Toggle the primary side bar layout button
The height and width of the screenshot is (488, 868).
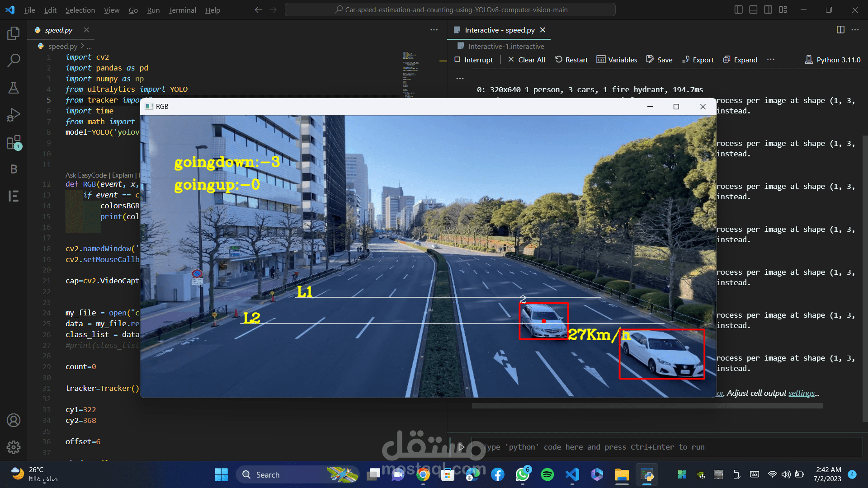coord(738,9)
